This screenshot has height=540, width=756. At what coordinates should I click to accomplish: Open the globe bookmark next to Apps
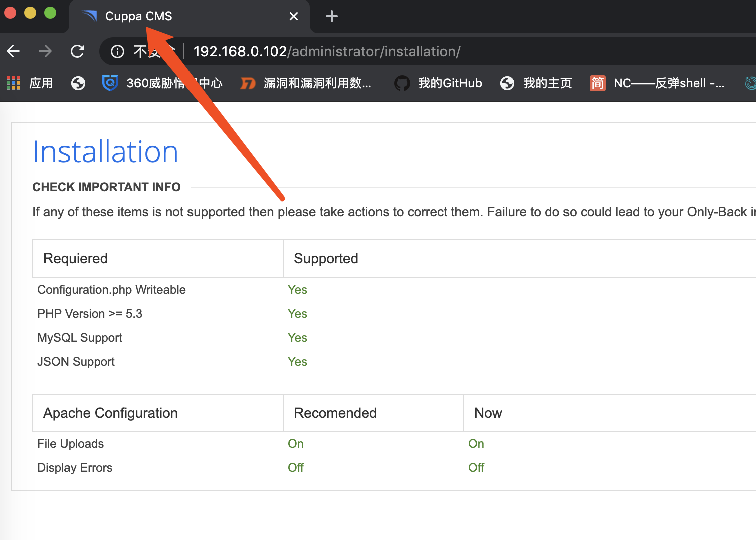(x=78, y=83)
